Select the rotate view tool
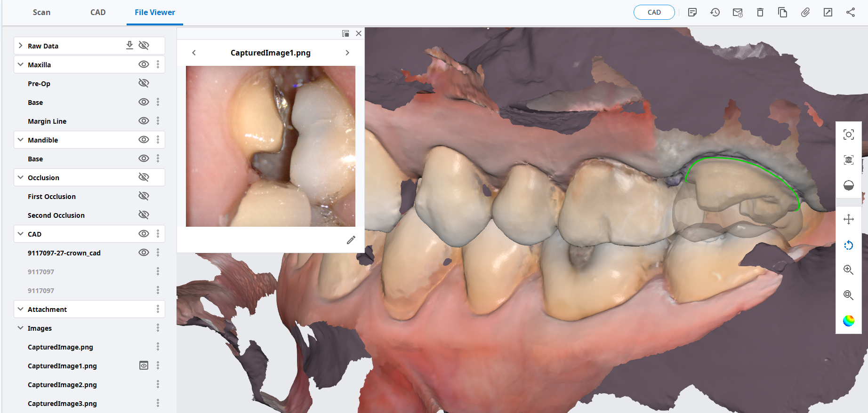Image resolution: width=868 pixels, height=413 pixels. (x=849, y=245)
